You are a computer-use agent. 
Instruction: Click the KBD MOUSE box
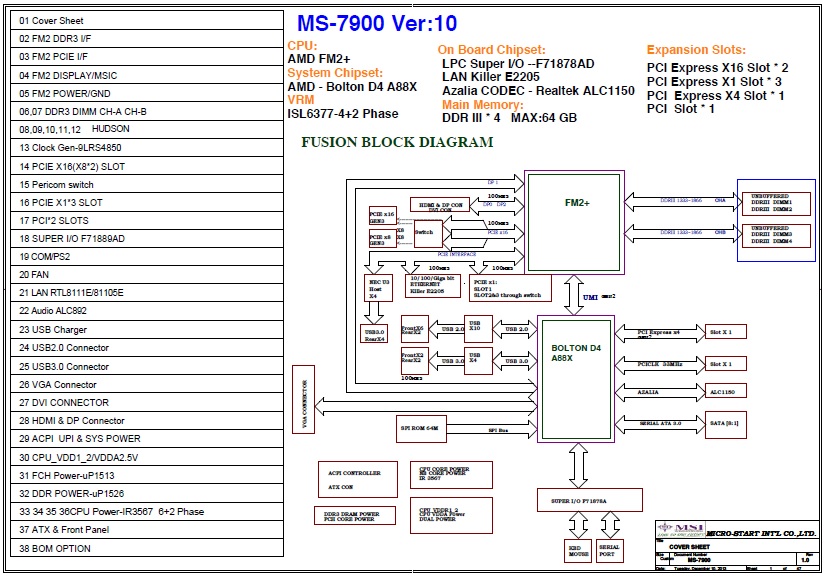pos(578,550)
